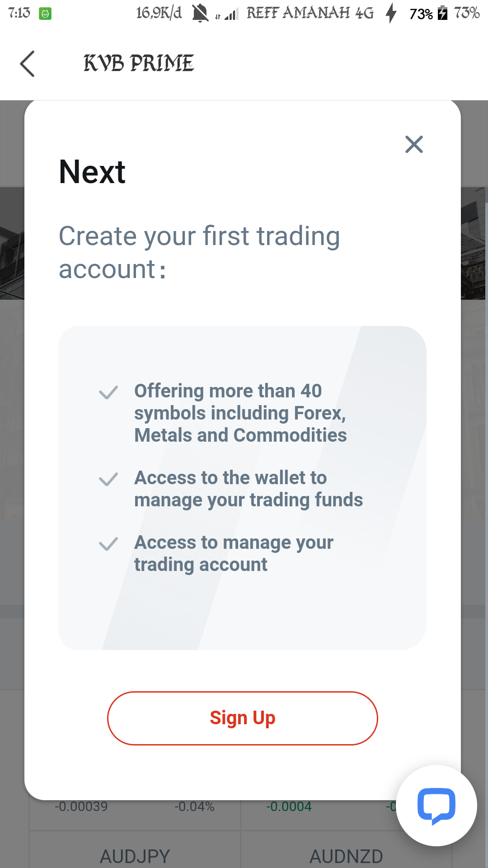488x868 pixels.
Task: Click the Access to the wallet text
Action: pos(249,489)
